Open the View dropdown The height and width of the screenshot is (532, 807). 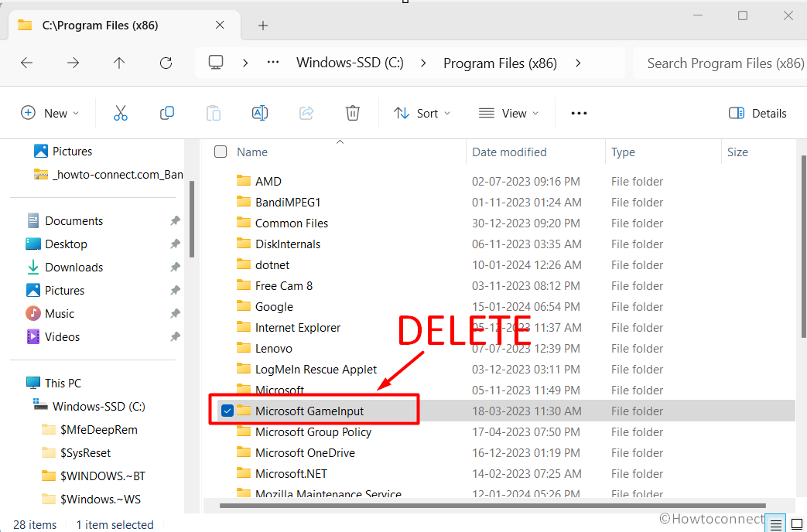508,113
